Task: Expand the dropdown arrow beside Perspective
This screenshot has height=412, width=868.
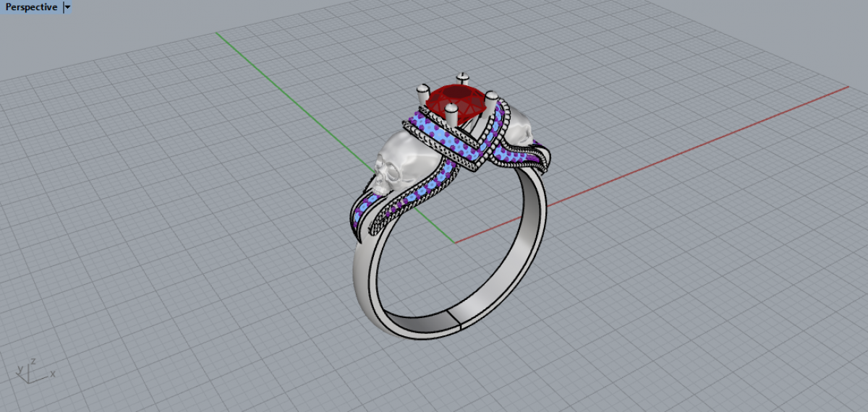Action: point(67,7)
